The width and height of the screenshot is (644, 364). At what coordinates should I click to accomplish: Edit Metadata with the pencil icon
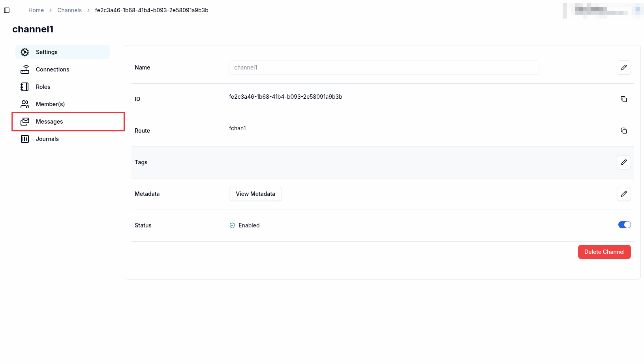[x=623, y=194]
